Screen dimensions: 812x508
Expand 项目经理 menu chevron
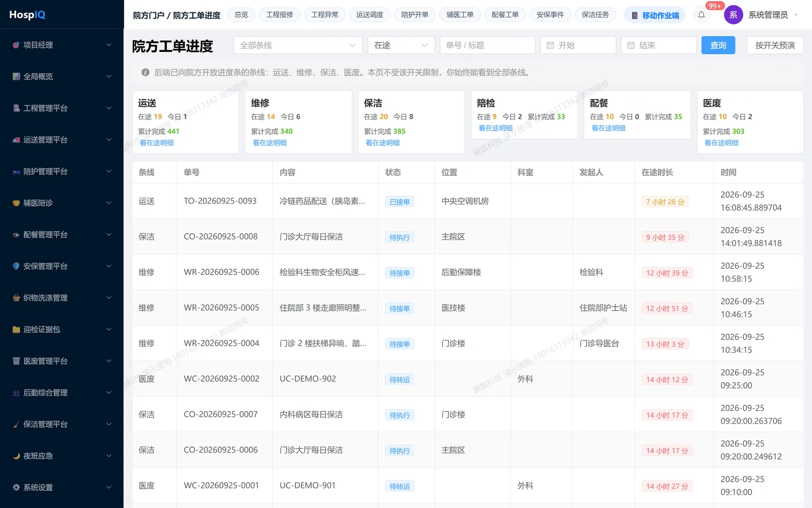(109, 45)
